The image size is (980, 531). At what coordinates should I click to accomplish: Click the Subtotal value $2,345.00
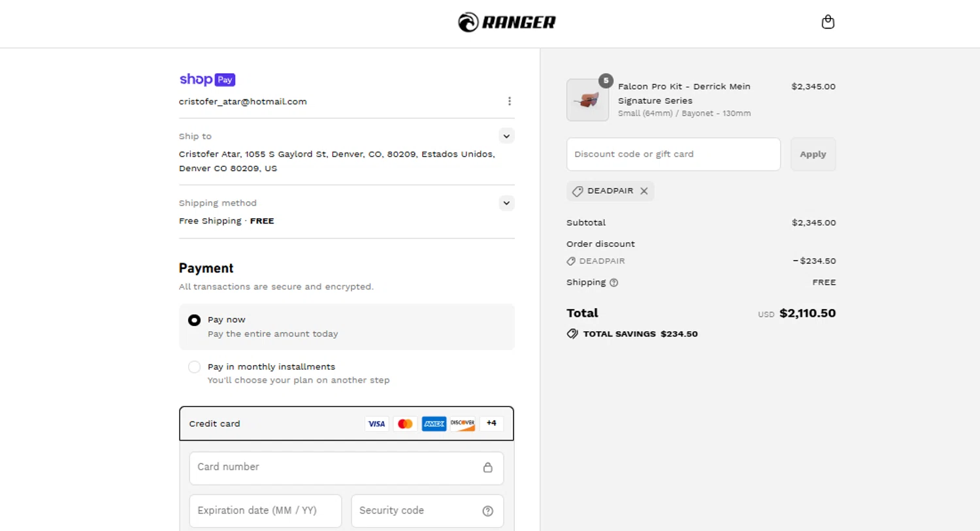click(813, 223)
